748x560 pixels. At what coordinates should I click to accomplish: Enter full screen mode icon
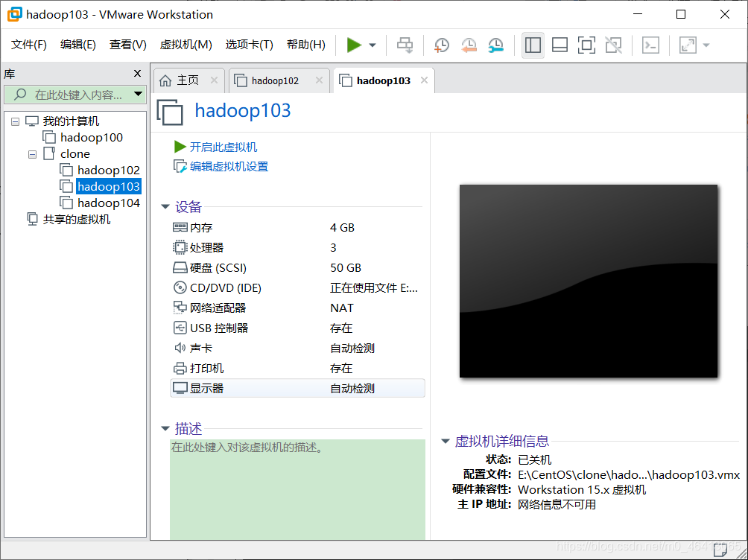[586, 45]
